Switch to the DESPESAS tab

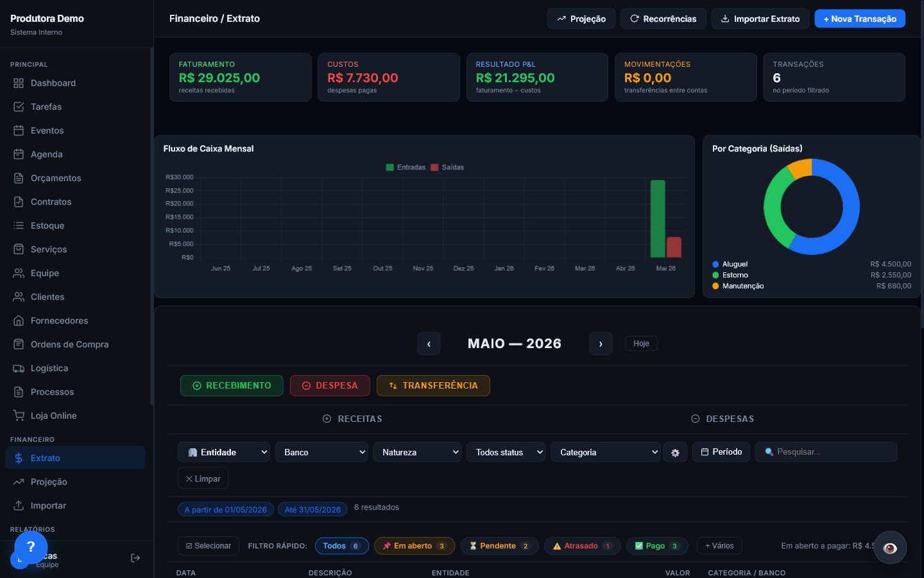click(x=723, y=419)
